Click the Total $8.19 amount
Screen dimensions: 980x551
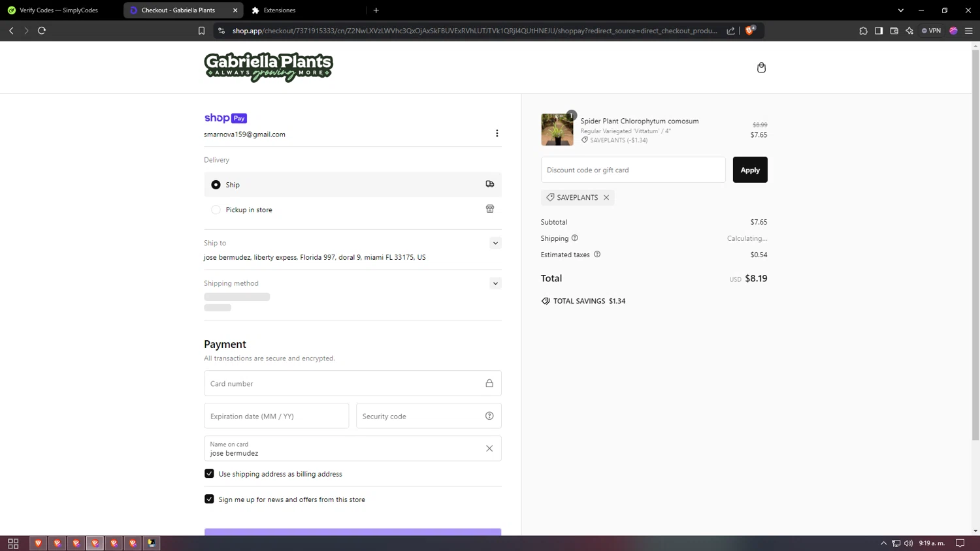coord(756,278)
